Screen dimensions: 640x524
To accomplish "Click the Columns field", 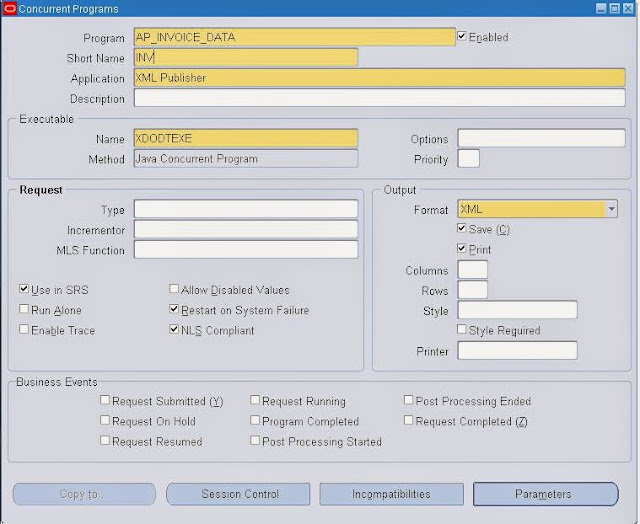I will [x=473, y=270].
